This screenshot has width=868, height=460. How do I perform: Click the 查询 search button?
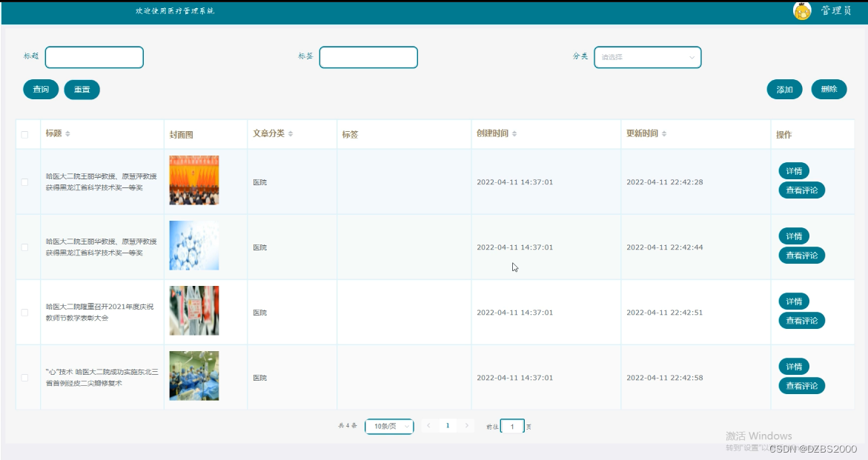41,90
